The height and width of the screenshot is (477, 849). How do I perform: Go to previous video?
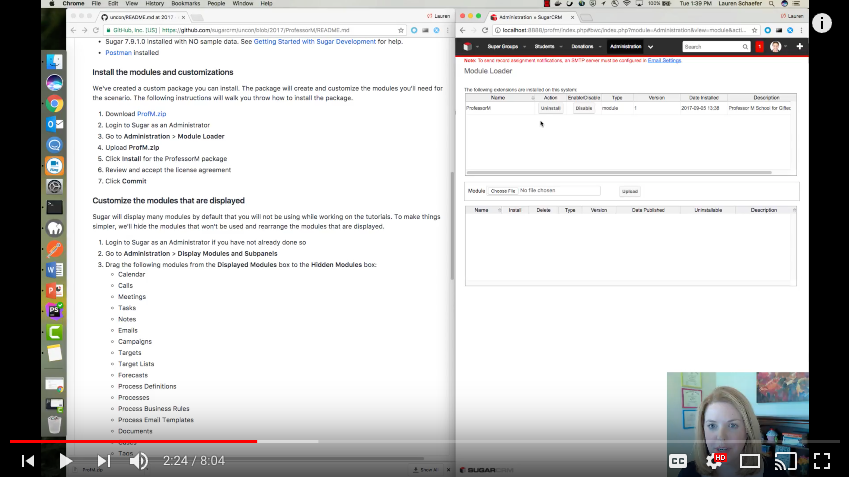point(28,461)
